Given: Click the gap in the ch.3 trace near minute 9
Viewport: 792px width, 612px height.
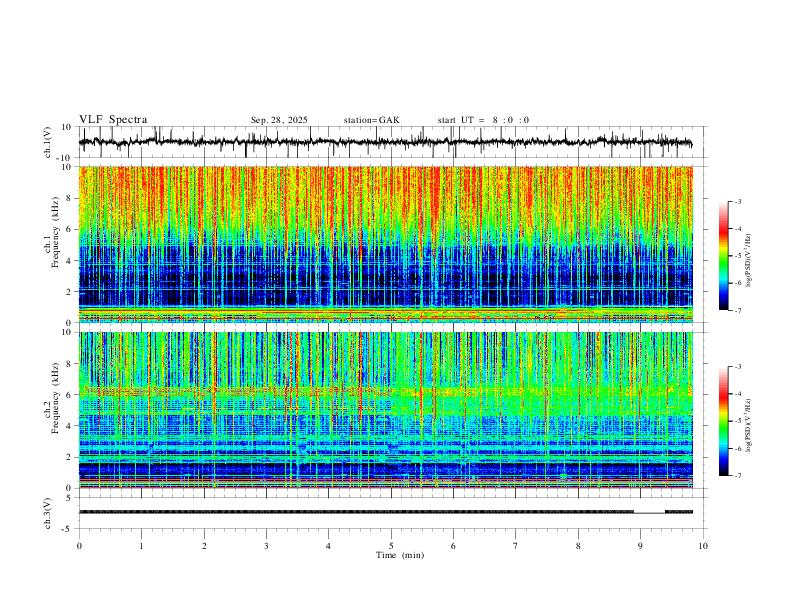Looking at the screenshot, I should click(x=650, y=513).
